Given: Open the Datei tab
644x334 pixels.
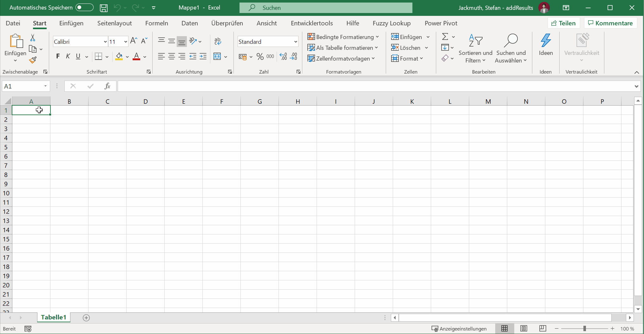Looking at the screenshot, I should tap(13, 23).
